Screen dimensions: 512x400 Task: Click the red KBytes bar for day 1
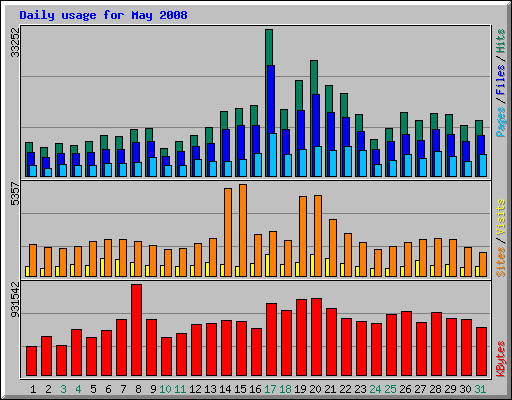coord(31,361)
